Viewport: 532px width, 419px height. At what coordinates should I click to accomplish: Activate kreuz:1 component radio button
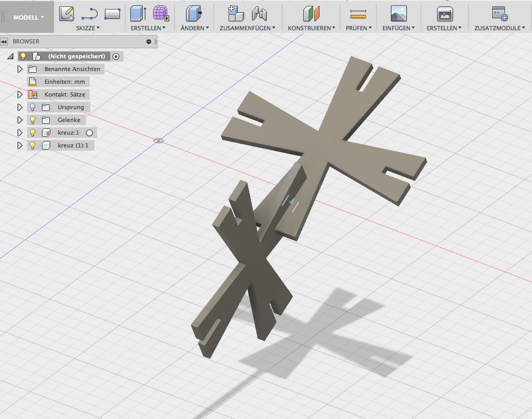coord(89,133)
